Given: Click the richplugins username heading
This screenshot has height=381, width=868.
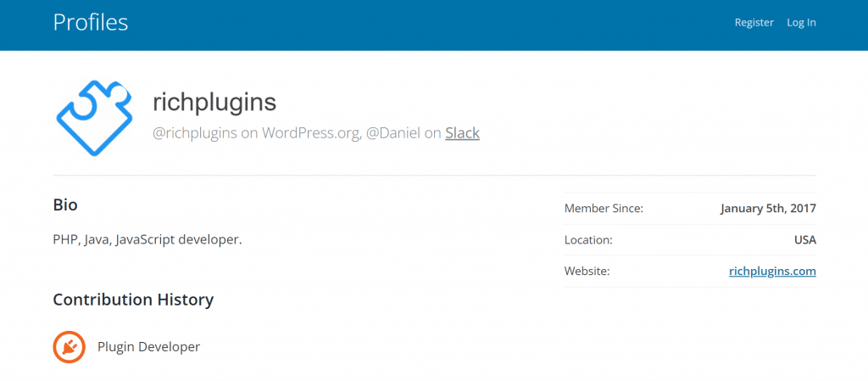Looking at the screenshot, I should (x=214, y=103).
